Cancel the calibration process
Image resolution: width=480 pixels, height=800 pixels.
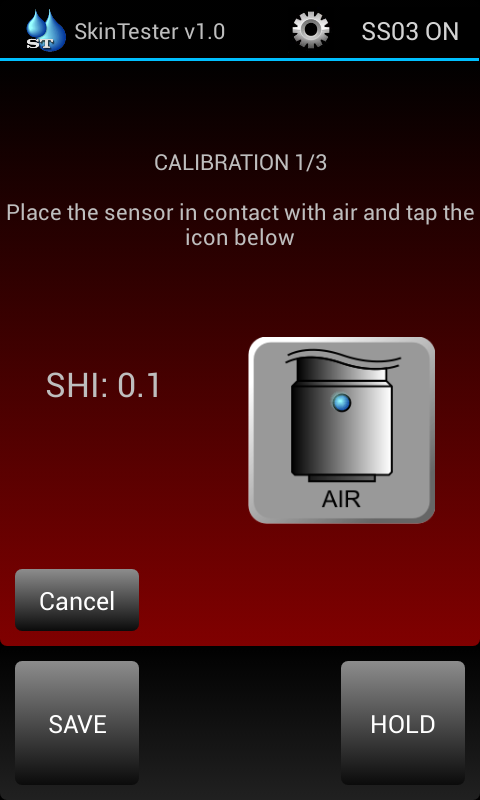click(x=77, y=600)
